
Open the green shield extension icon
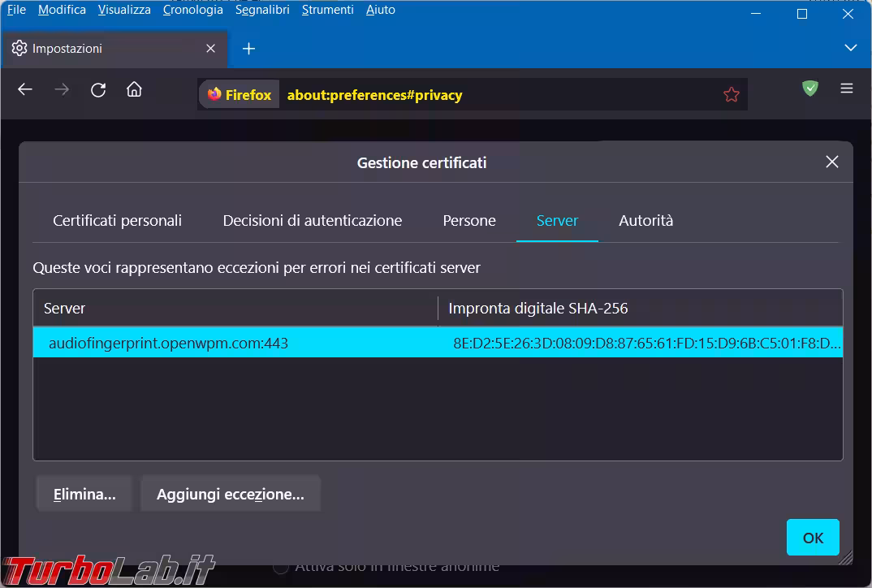[x=809, y=89]
